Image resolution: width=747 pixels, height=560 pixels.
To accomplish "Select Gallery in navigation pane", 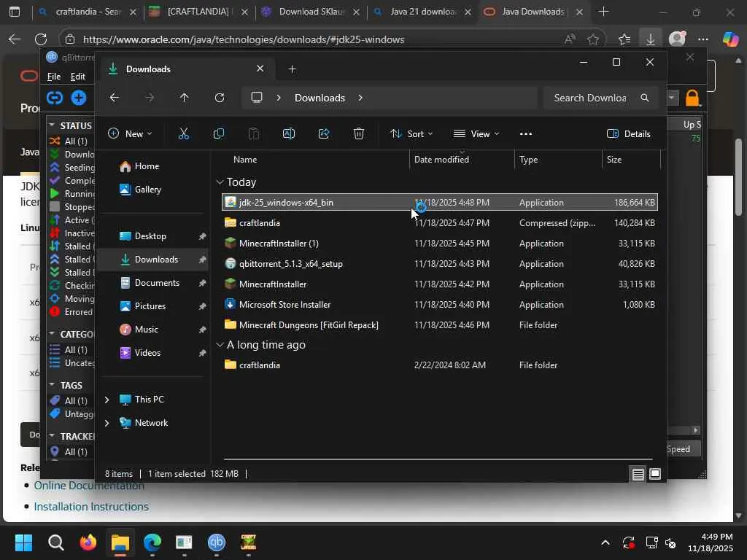I will click(147, 190).
